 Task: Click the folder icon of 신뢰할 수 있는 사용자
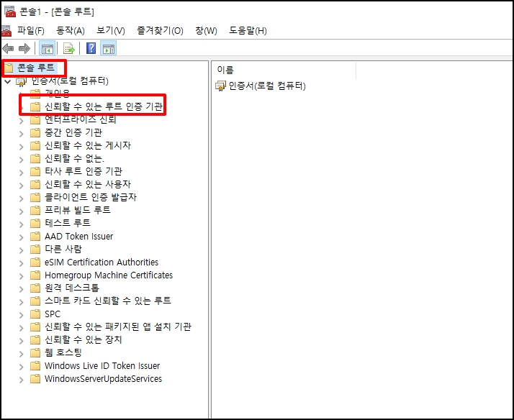click(35, 185)
